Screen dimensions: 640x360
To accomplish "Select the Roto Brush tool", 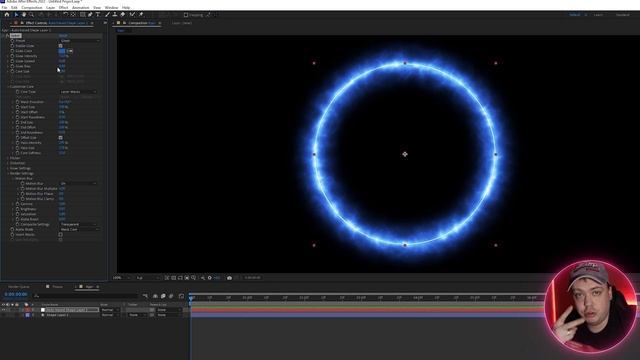I will tap(132, 15).
